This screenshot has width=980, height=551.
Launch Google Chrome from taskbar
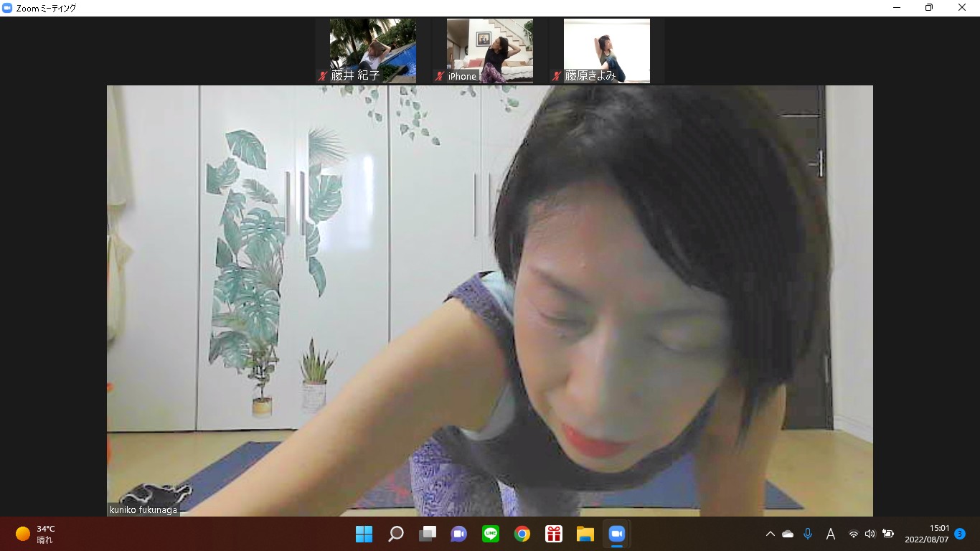522,534
